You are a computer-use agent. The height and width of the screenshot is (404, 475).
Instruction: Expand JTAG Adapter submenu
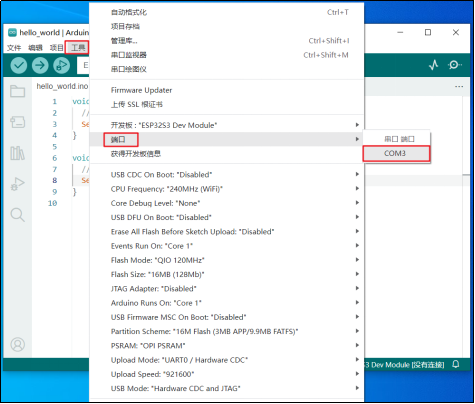click(227, 289)
